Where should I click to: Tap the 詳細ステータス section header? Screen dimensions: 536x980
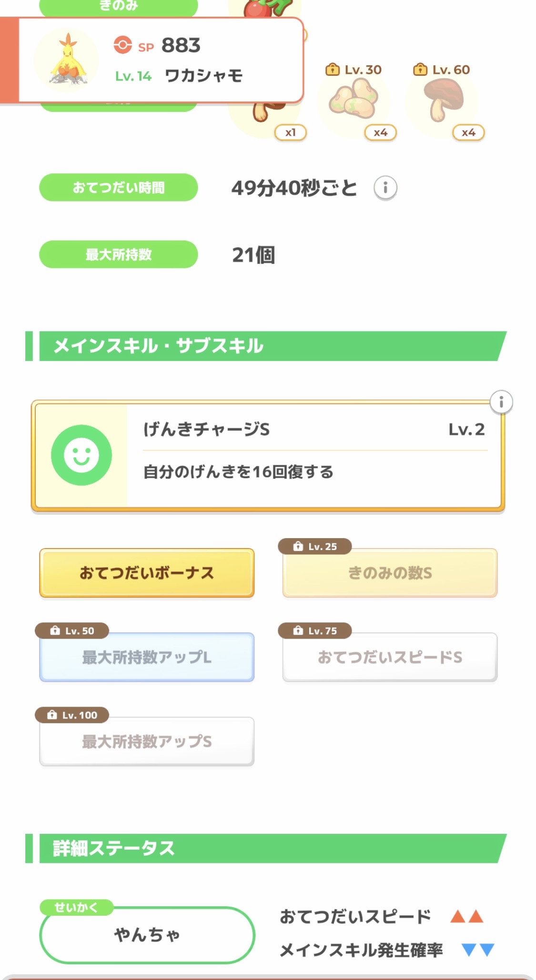pos(267,849)
